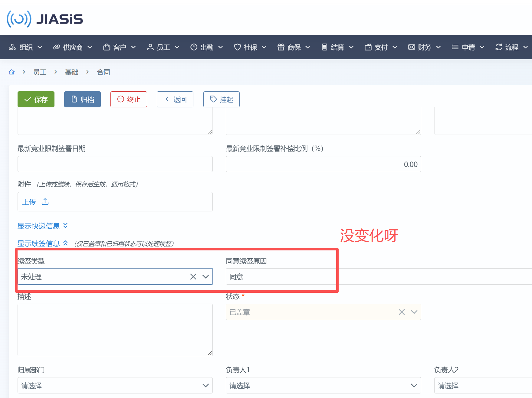This screenshot has height=398, width=532.
Task: Click the 挂起 suspend button
Action: point(222,99)
